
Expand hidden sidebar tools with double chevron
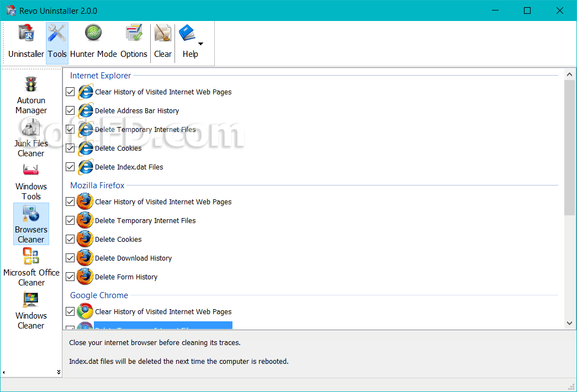59,372
